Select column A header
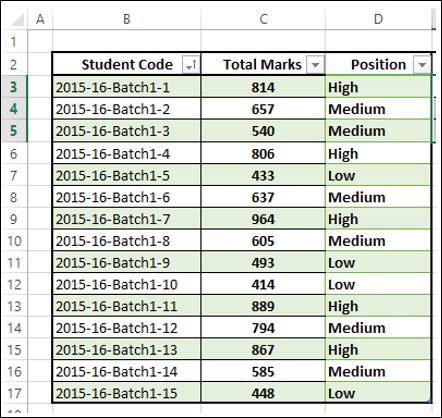 (x=40, y=19)
